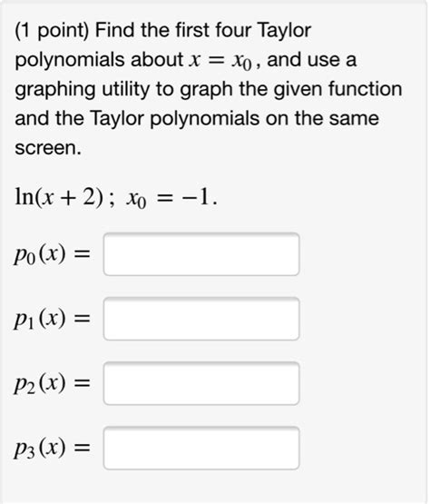Image resolution: width=430 pixels, height=504 pixels.
Task: Click Taylor polynomials on the fourth line
Action: pyautogui.click(x=174, y=119)
